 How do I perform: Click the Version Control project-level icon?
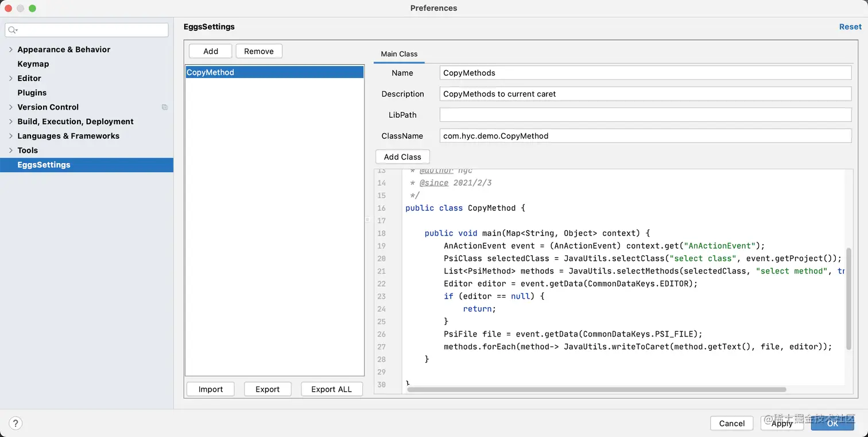tap(165, 107)
